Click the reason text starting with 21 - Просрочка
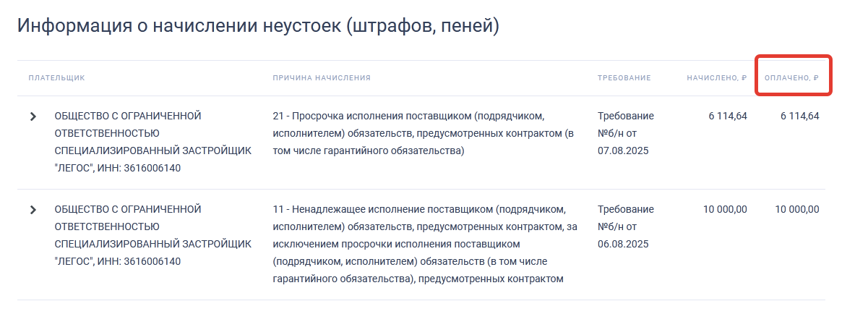Screen dimensions: 868x322 coord(426,133)
